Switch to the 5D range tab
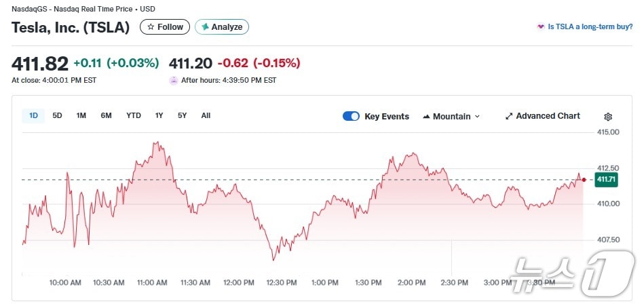This screenshot has width=644, height=306. 57,115
